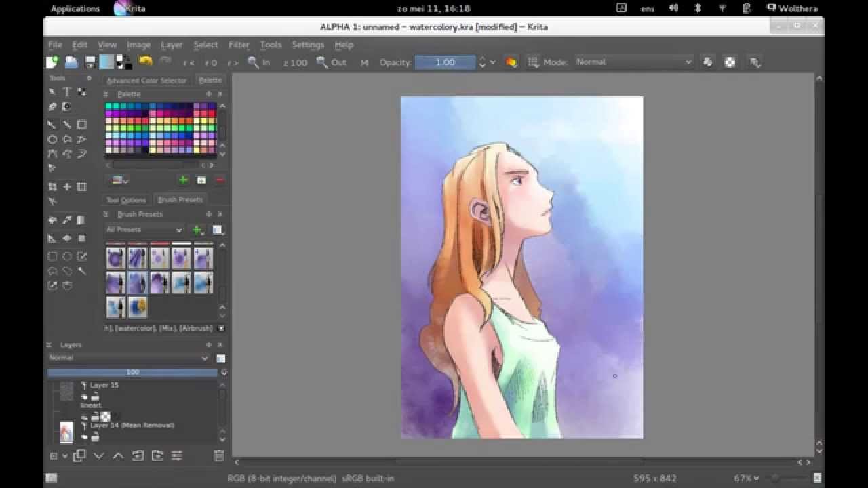This screenshot has height=488, width=868.
Task: Click the Zoom In magnifier icon
Action: coord(251,62)
